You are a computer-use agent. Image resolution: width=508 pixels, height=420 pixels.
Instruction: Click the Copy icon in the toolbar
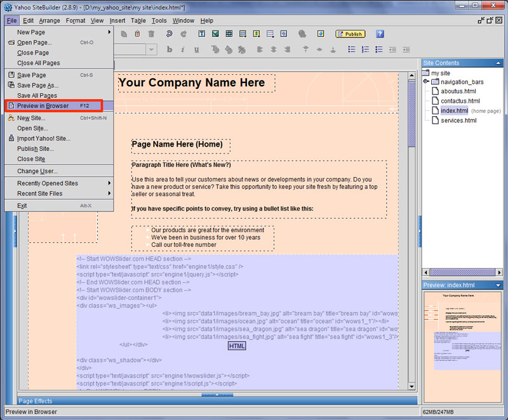click(x=124, y=34)
